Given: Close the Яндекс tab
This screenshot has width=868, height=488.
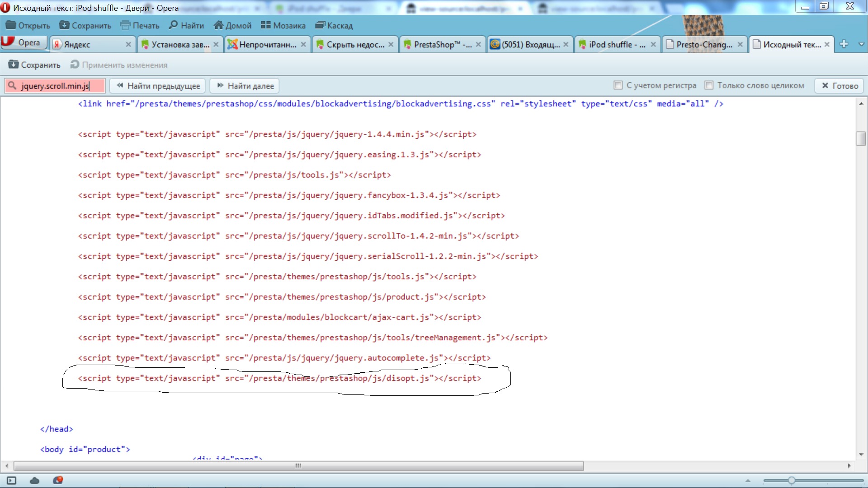Looking at the screenshot, I should point(128,44).
